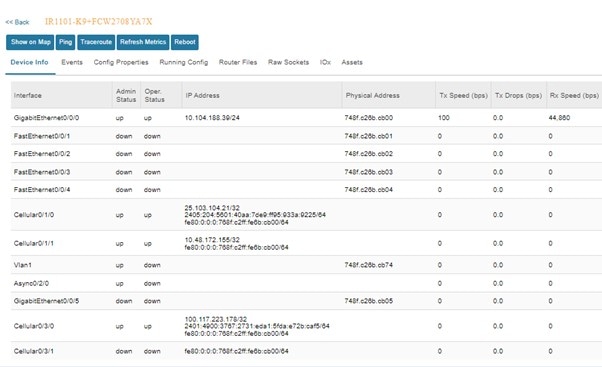Click IP address 100.117.223.178/32
The height and width of the screenshot is (367, 602).
tap(215, 319)
